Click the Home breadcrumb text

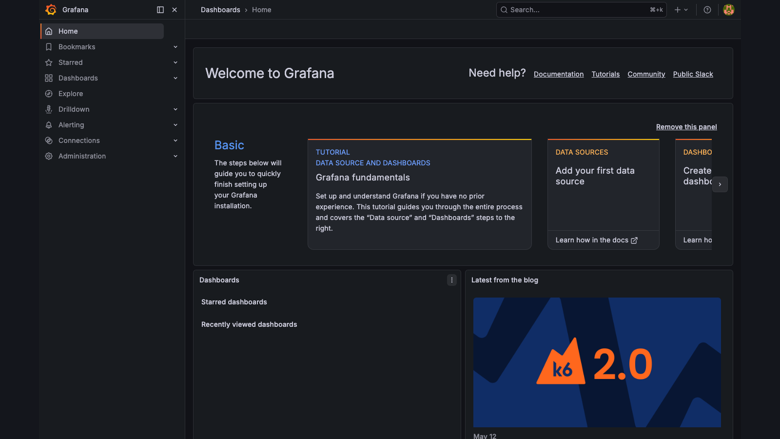coord(261,9)
